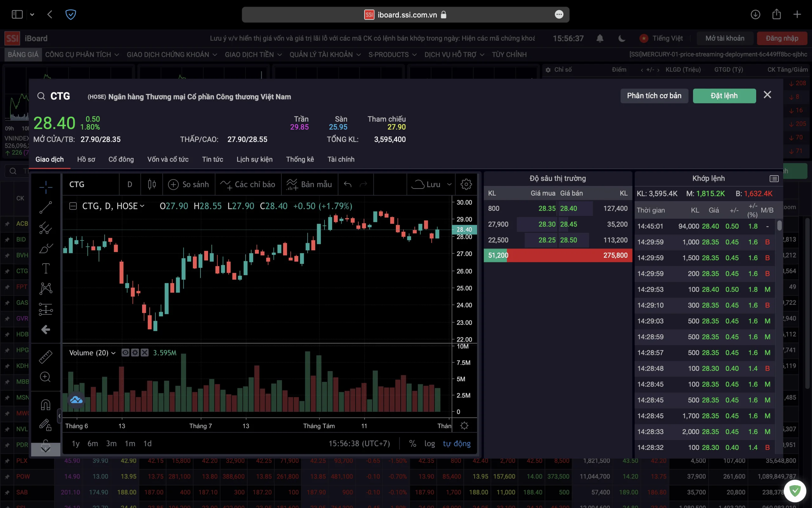Select the trend line drawing tool
812x508 pixels.
click(x=46, y=207)
